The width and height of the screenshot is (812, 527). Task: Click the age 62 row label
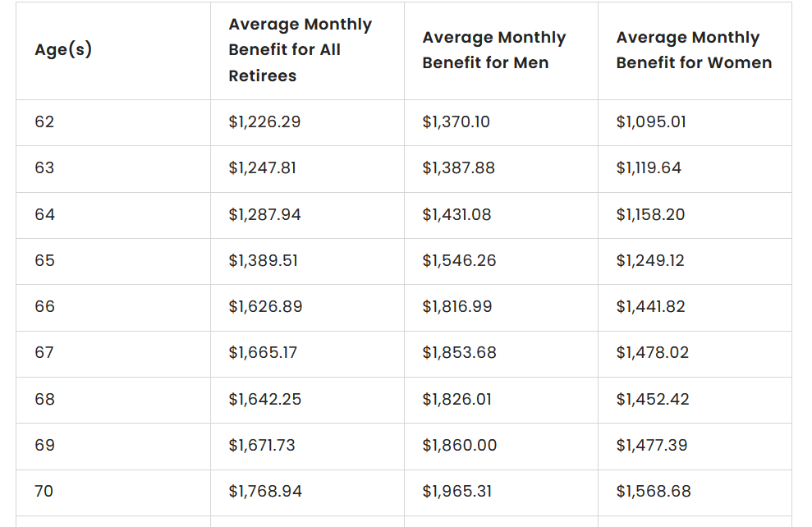[44, 122]
